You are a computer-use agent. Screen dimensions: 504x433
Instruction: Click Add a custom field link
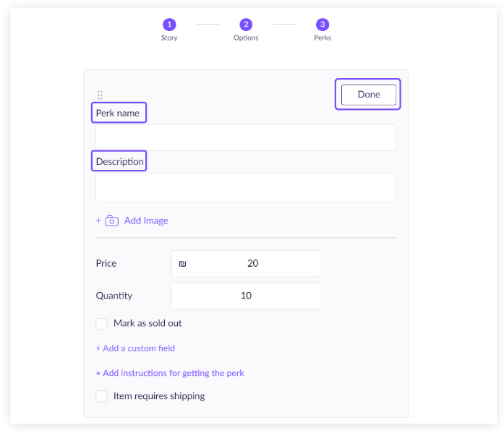135,348
